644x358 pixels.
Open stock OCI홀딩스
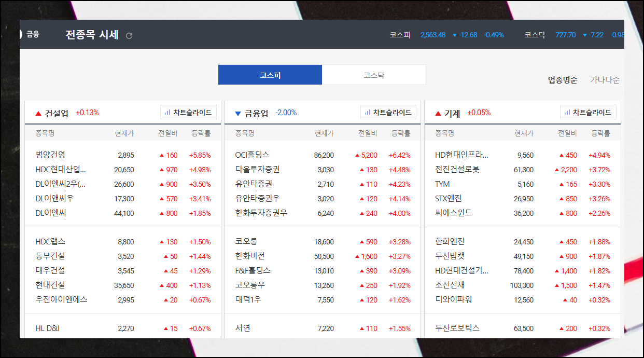[x=253, y=155]
